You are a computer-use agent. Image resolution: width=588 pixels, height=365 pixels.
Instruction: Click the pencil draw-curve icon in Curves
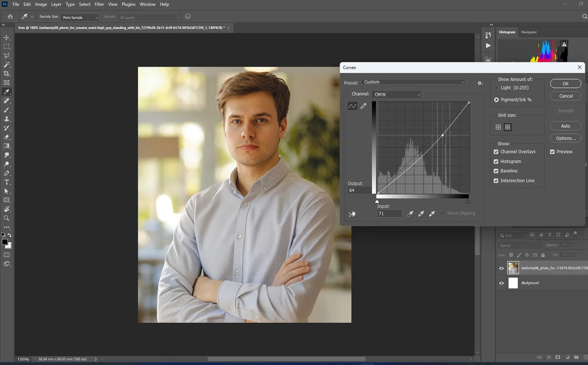pos(363,106)
